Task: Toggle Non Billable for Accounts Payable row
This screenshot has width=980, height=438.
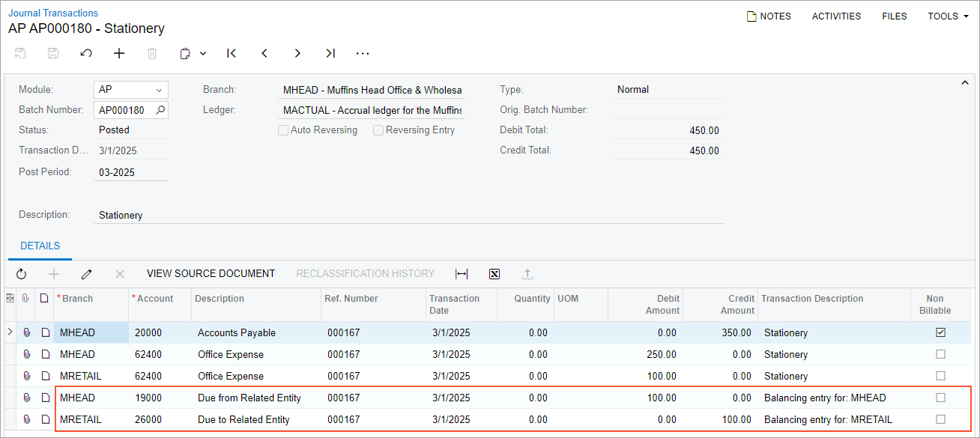Action: click(x=940, y=332)
